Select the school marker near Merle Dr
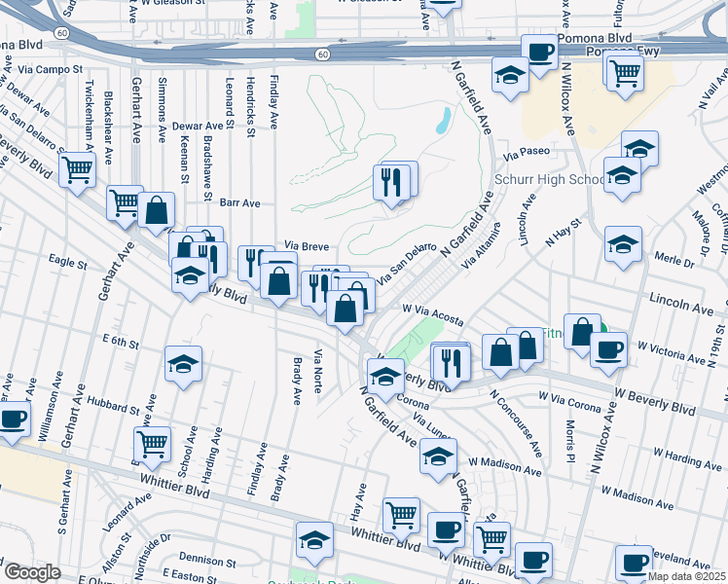 point(623,247)
